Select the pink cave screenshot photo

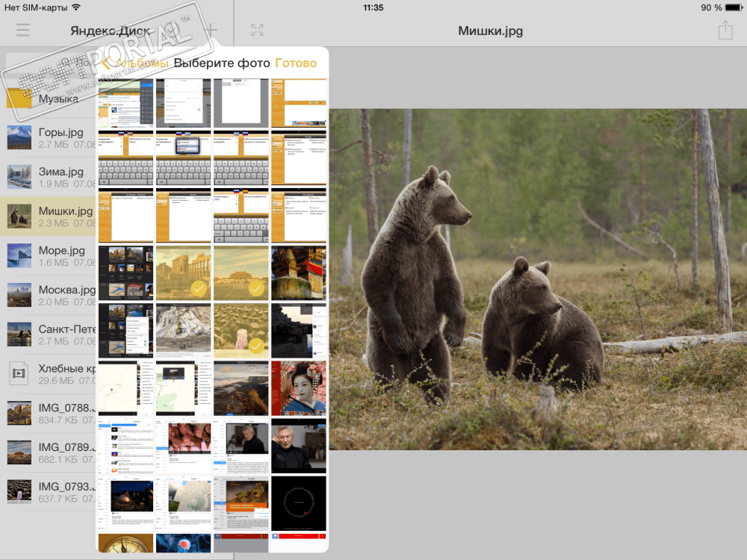[x=184, y=447]
